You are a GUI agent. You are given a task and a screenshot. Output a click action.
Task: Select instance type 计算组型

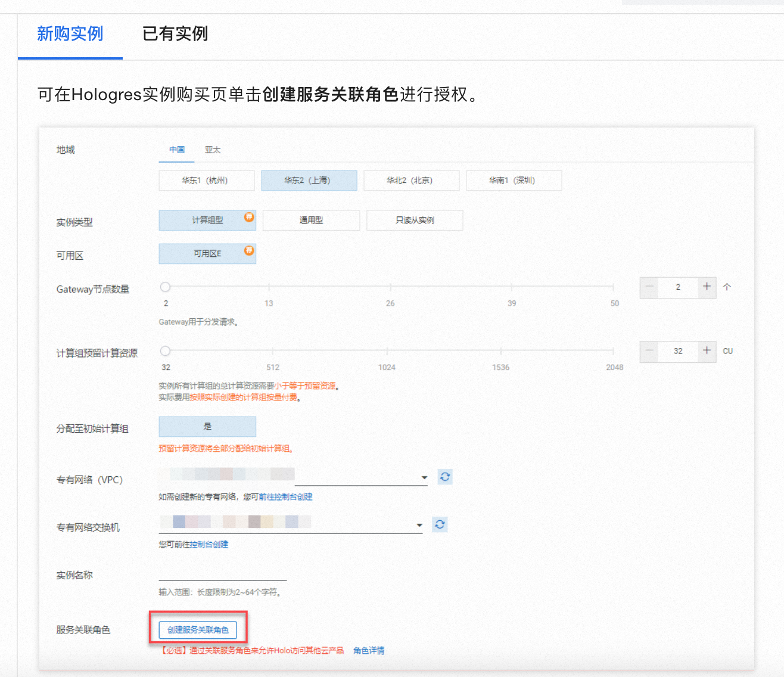click(x=207, y=221)
